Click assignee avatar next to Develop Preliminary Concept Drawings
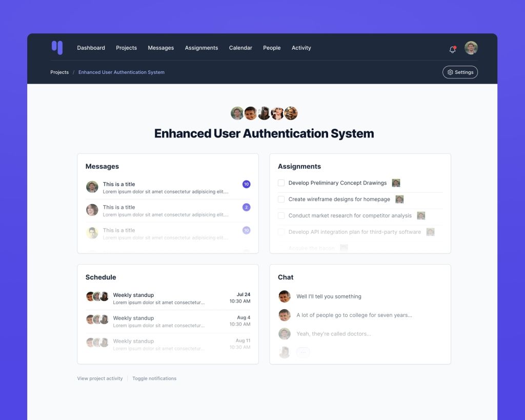Viewport: 525px width, 420px height. (x=396, y=183)
